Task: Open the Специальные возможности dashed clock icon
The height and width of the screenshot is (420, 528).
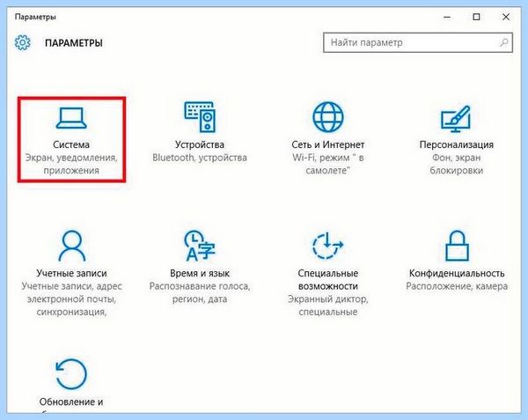Action: [327, 246]
